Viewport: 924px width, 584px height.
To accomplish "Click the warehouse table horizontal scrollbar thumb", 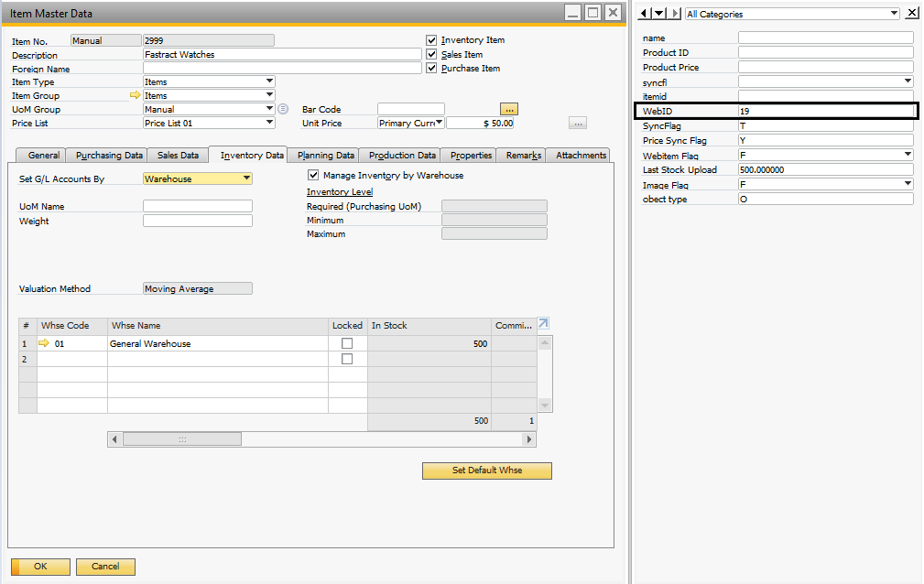I will coord(181,439).
